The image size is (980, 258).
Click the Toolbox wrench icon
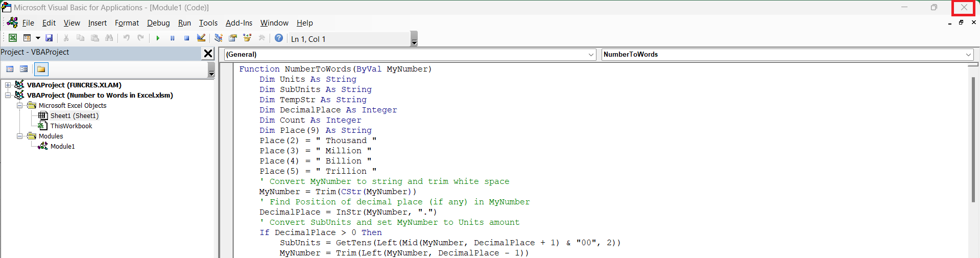click(261, 38)
